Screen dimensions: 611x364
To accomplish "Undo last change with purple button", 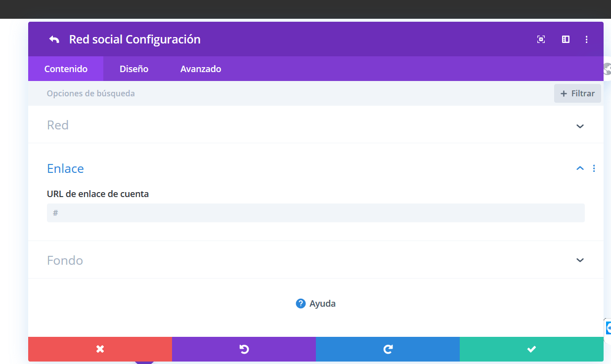I will tap(244, 349).
